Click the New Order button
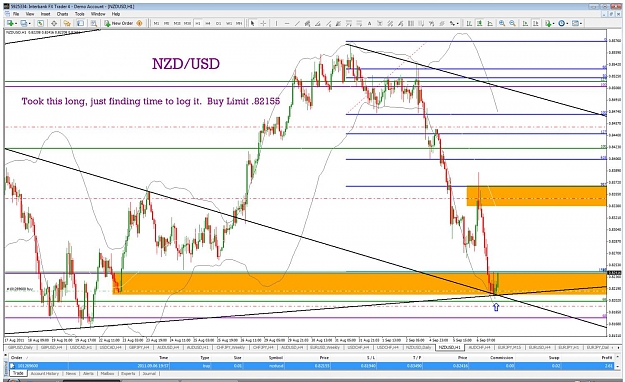The image size is (625, 382). [118, 24]
